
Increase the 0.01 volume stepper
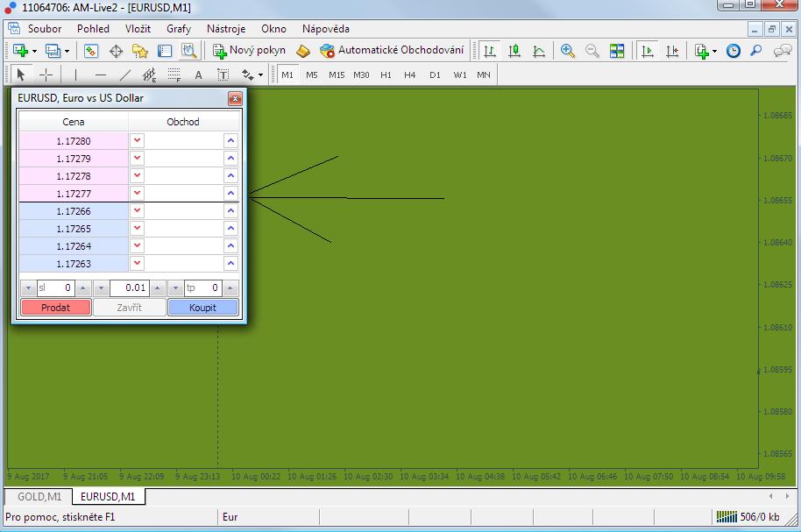click(x=158, y=288)
